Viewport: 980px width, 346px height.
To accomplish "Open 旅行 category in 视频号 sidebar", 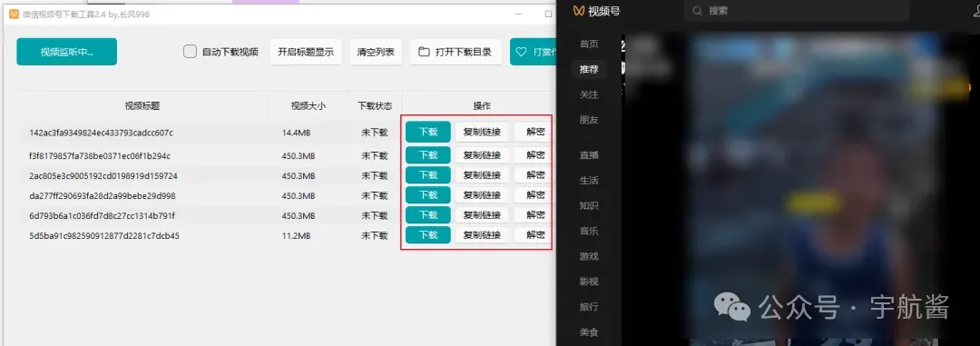I will coord(589,307).
